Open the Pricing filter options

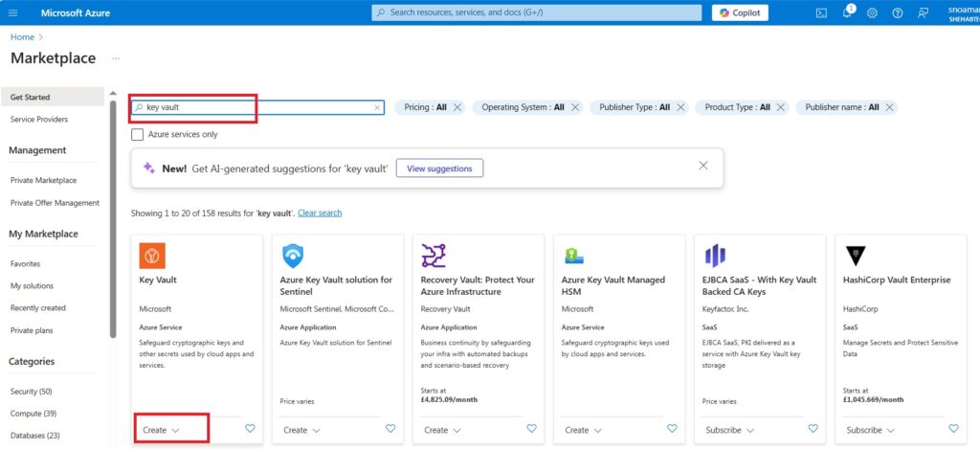[425, 107]
